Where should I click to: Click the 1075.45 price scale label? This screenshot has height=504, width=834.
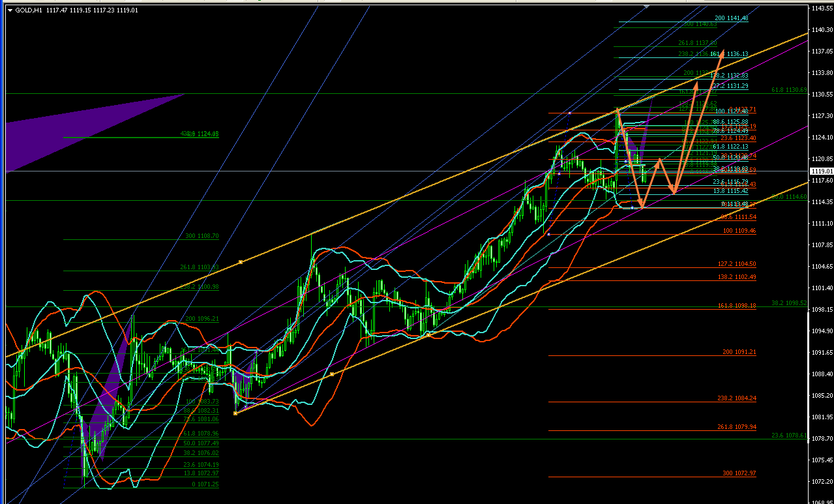pyautogui.click(x=821, y=460)
